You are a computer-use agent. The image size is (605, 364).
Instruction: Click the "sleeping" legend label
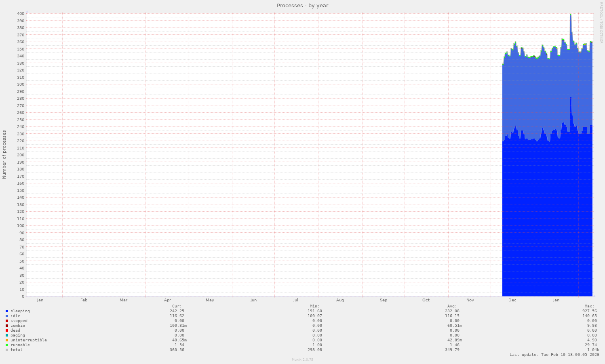point(20,311)
